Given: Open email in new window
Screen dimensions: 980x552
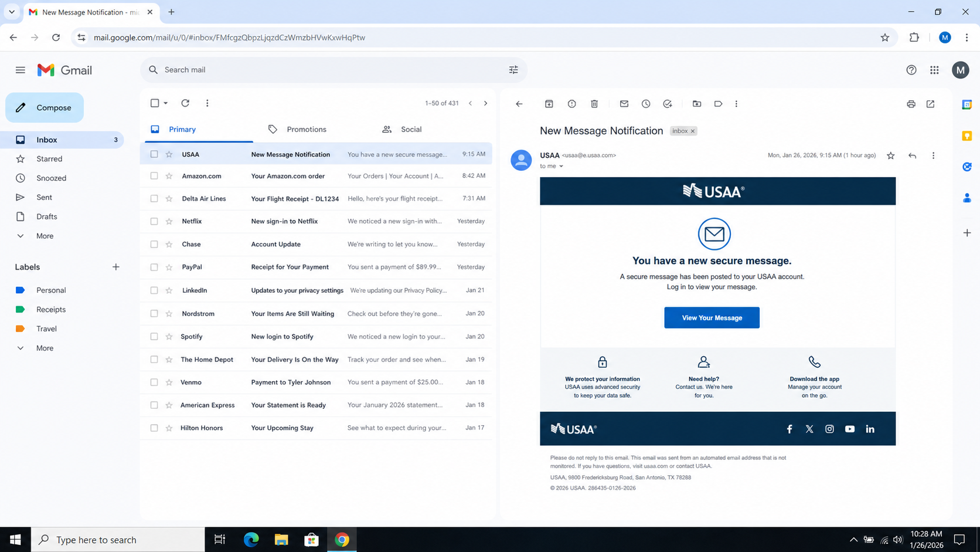Looking at the screenshot, I should (930, 104).
